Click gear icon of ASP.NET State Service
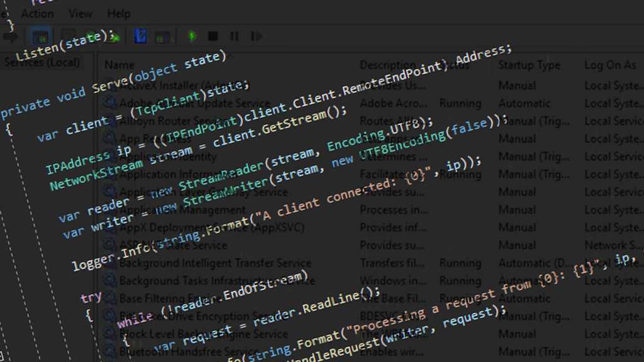Viewport: 644px width, 362px height. (109, 245)
